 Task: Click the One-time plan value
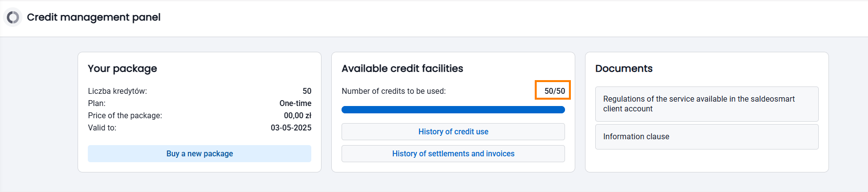[x=295, y=103]
